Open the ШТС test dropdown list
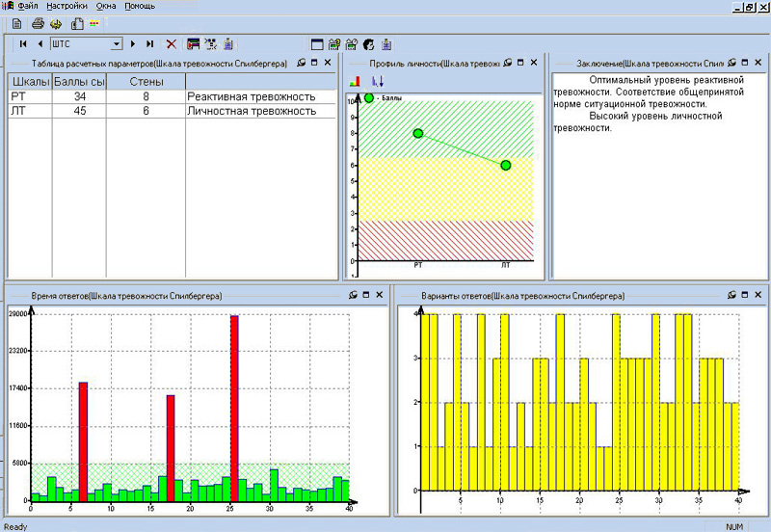 pyautogui.click(x=117, y=43)
